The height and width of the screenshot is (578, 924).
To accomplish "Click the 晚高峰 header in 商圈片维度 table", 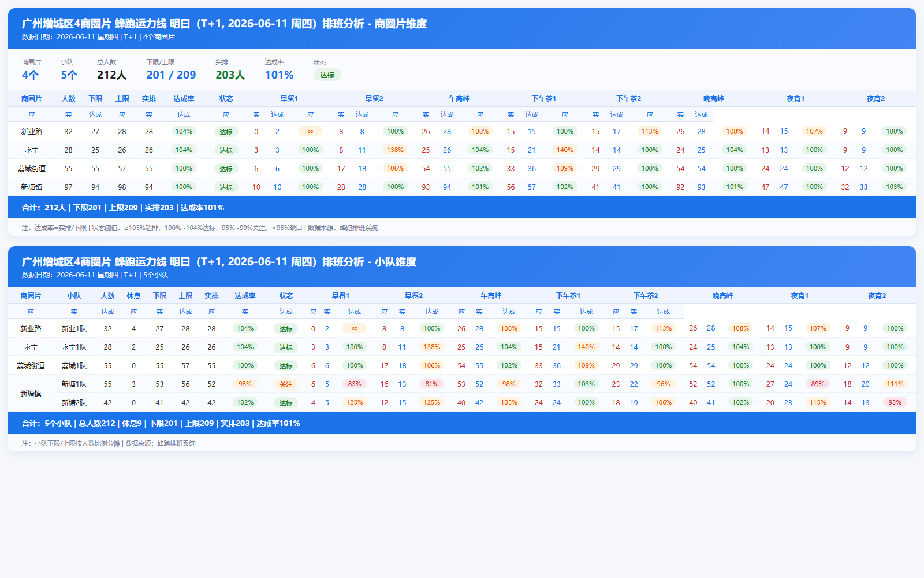I will 714,99.
